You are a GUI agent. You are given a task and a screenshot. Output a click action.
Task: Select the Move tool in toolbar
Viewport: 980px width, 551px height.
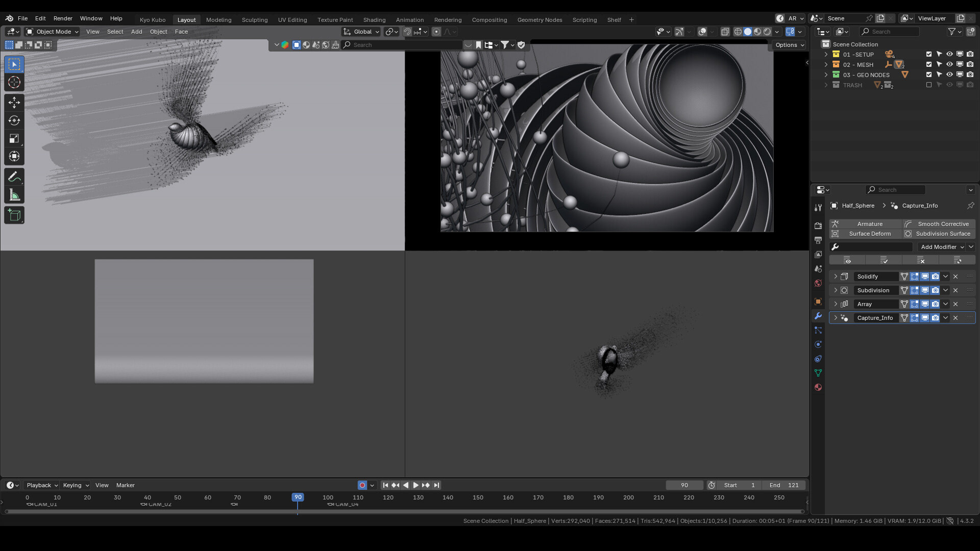(x=14, y=103)
